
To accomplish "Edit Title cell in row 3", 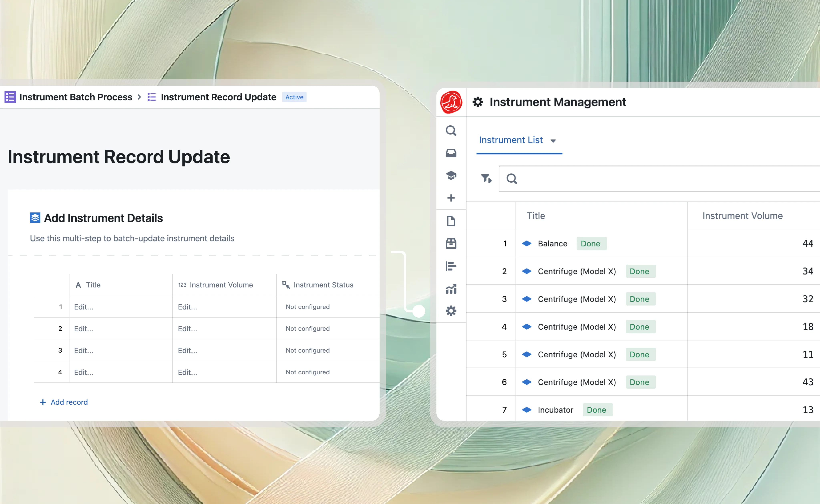I will (121, 350).
